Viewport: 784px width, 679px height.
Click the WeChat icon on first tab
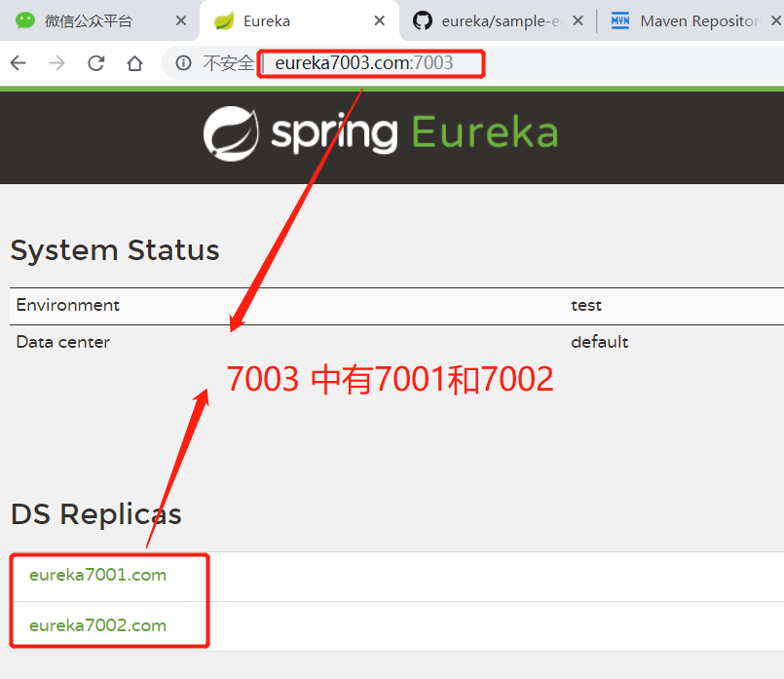click(x=25, y=20)
